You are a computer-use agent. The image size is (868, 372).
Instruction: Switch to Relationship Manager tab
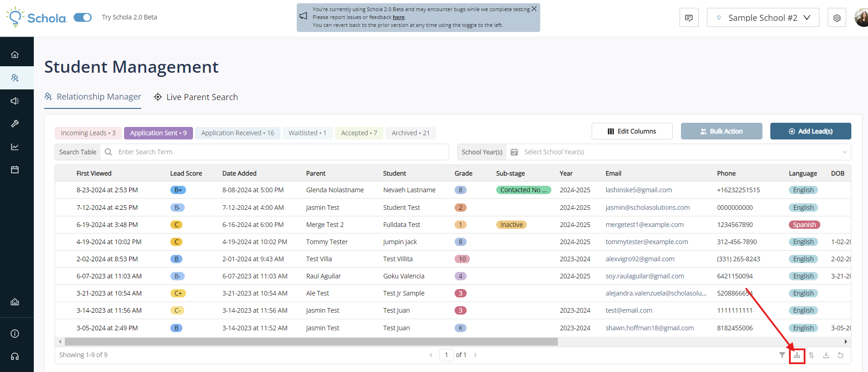pos(93,97)
